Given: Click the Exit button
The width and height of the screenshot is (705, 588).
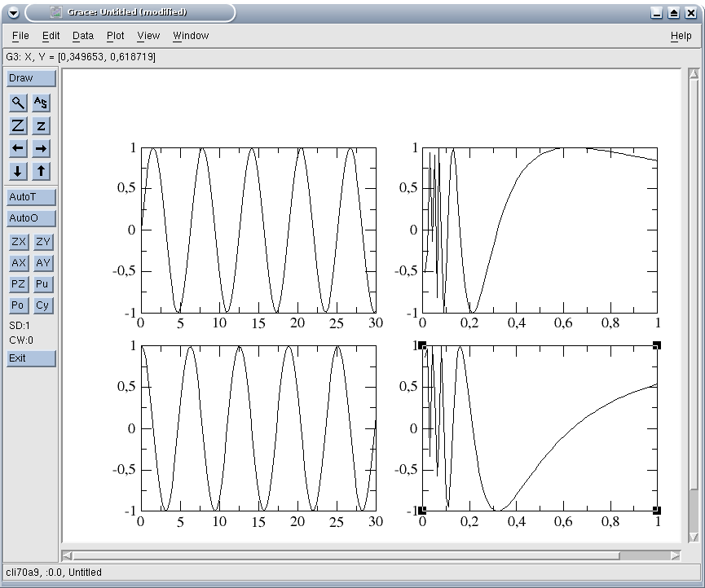Looking at the screenshot, I should point(31,358).
